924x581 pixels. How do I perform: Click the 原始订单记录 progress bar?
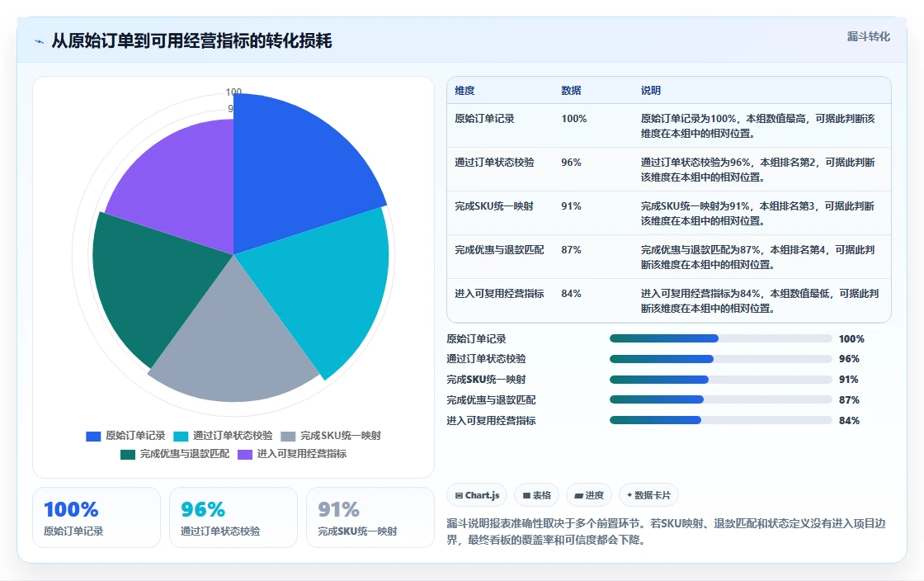[x=721, y=338]
